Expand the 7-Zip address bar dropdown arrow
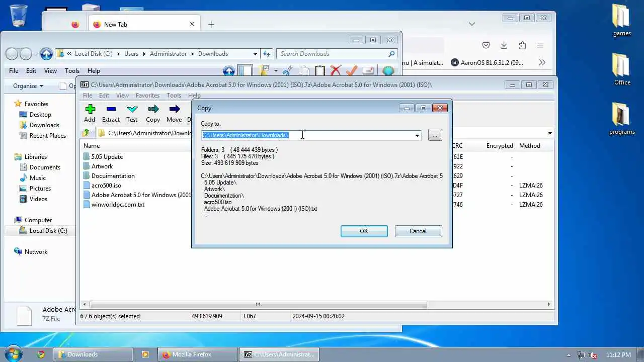Viewport: 644px width, 362px height. [x=549, y=133]
